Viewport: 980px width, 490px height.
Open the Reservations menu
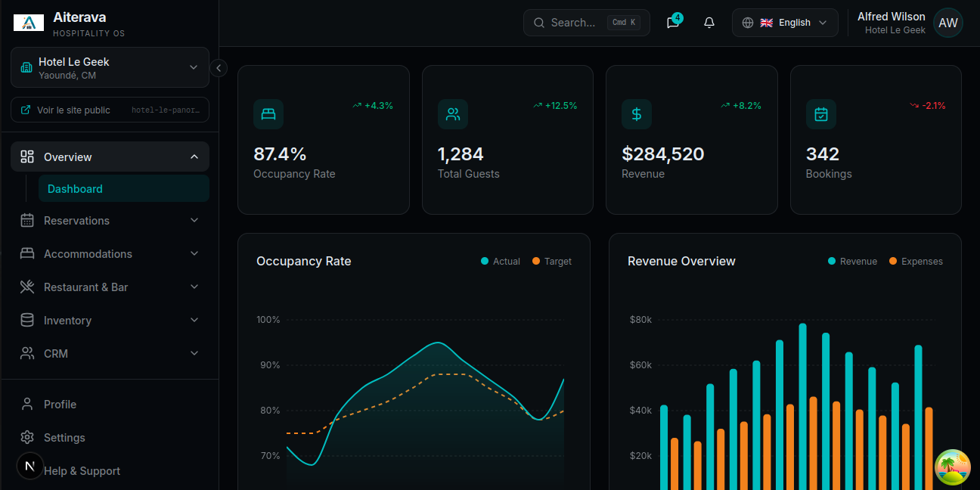click(x=110, y=220)
